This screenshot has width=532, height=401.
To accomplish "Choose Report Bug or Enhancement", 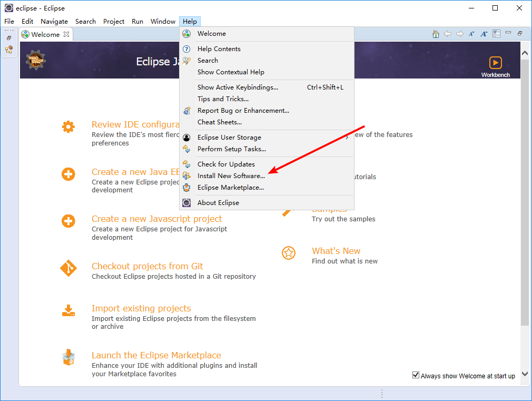I will coord(267,111).
